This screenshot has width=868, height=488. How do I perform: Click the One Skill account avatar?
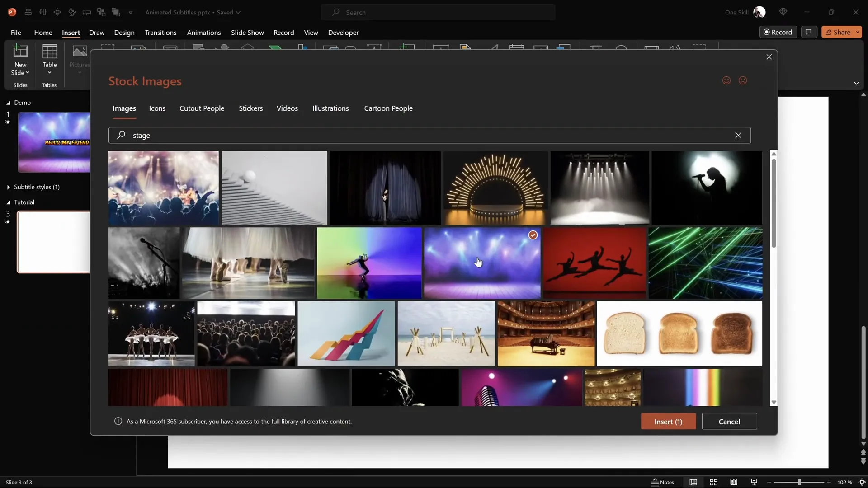point(759,12)
